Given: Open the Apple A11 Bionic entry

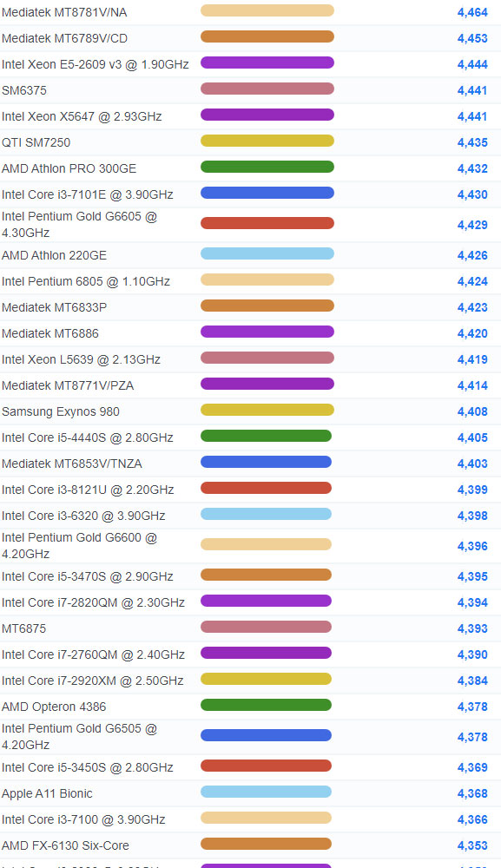Looking at the screenshot, I should click(47, 793).
